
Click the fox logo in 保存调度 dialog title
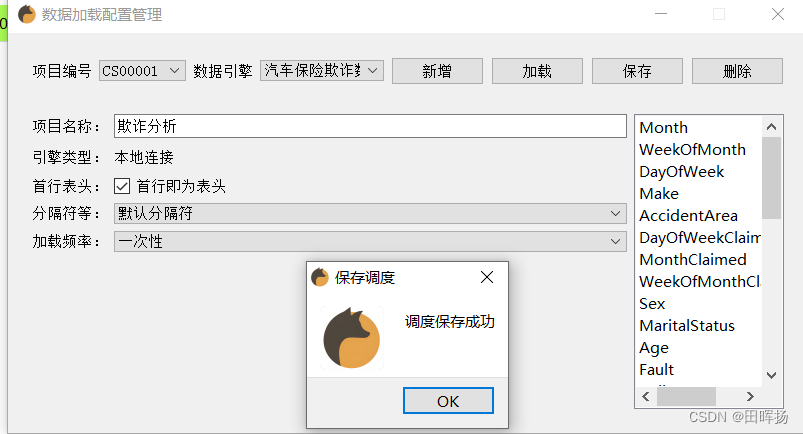(x=320, y=277)
